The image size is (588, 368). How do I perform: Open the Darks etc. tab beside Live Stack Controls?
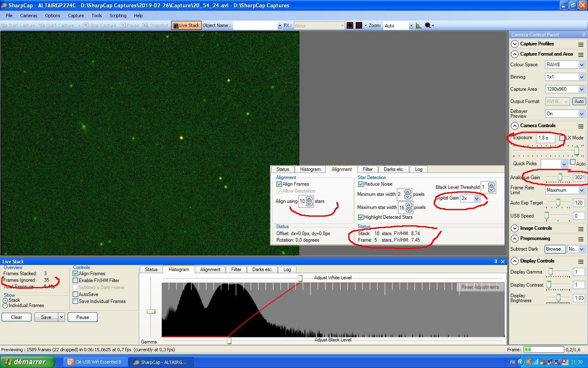tap(262, 270)
